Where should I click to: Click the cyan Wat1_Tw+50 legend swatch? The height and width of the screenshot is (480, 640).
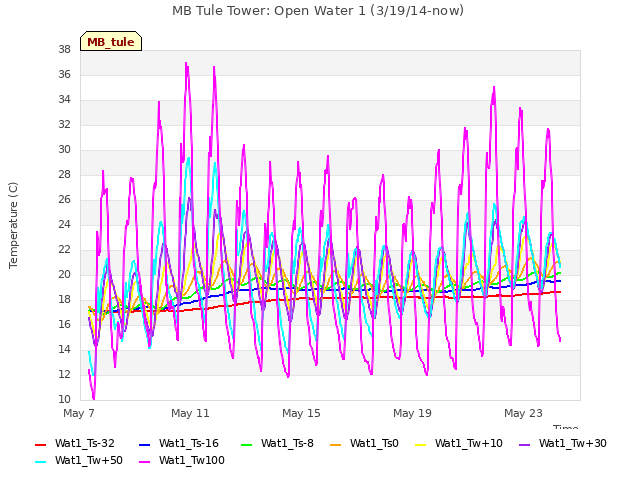coord(41,462)
